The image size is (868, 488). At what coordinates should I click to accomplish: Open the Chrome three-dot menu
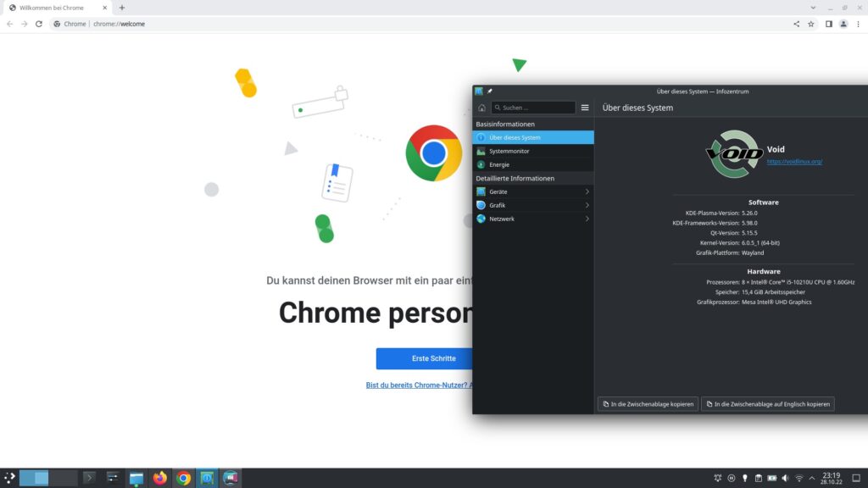[x=859, y=24]
